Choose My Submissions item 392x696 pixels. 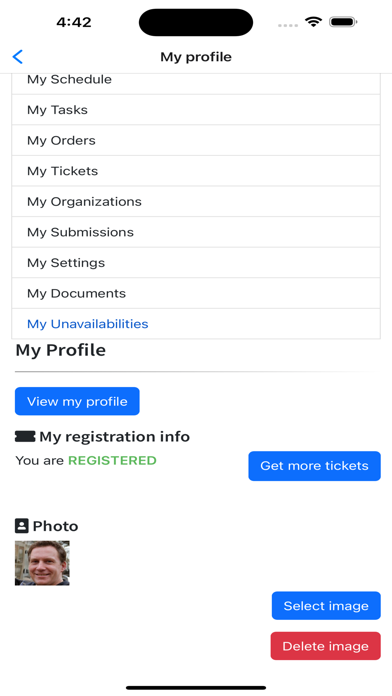point(196,232)
